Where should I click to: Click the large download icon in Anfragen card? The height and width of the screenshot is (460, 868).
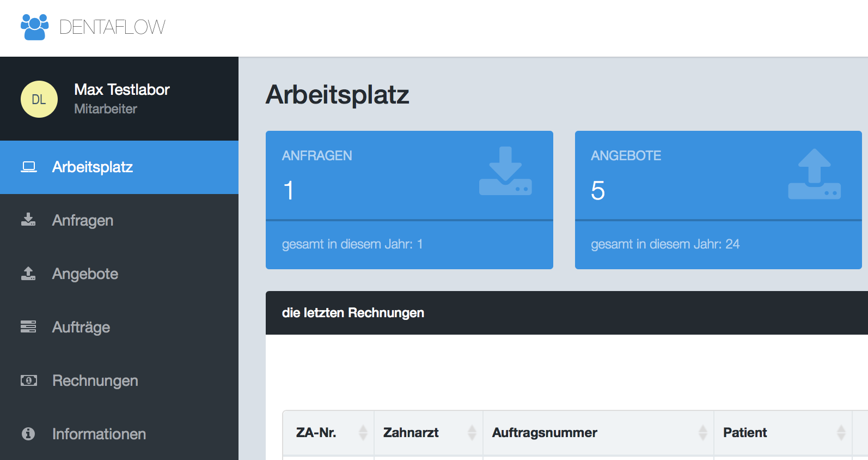click(505, 171)
